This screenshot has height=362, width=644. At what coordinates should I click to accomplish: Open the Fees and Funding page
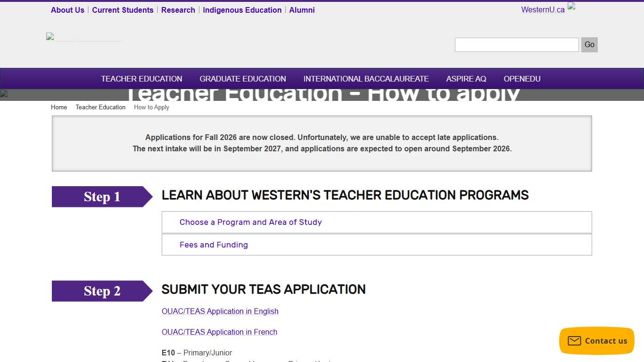click(x=214, y=245)
